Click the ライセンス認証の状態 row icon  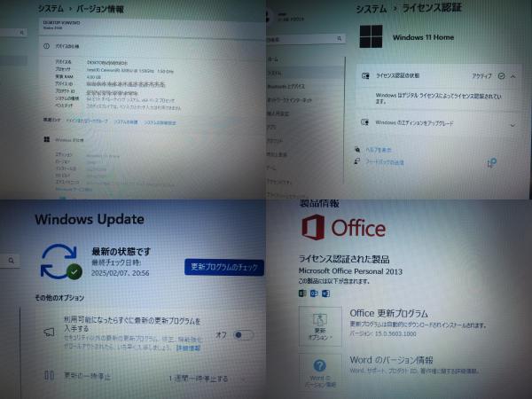click(365, 75)
